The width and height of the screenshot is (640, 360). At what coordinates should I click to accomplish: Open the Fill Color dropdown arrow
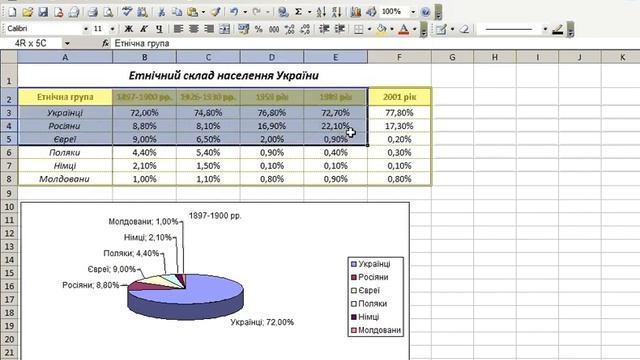point(392,29)
